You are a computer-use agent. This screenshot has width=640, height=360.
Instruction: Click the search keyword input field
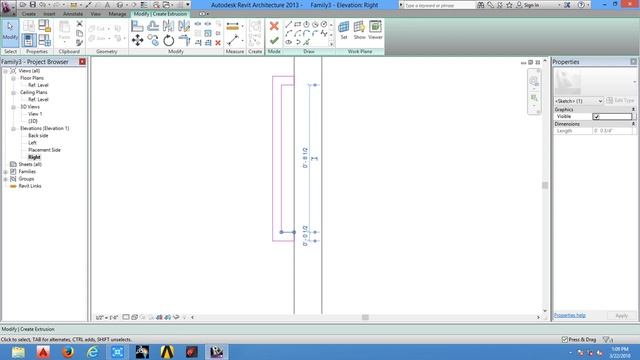(440, 5)
